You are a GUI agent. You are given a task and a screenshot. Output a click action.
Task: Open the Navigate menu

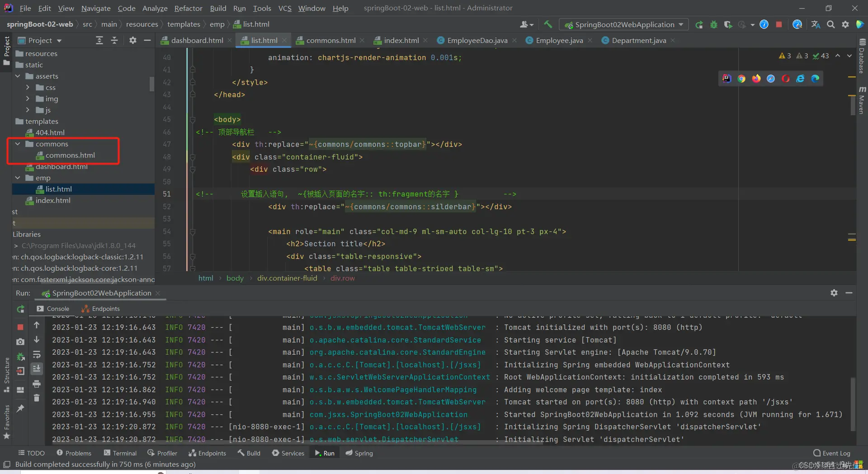(96, 8)
